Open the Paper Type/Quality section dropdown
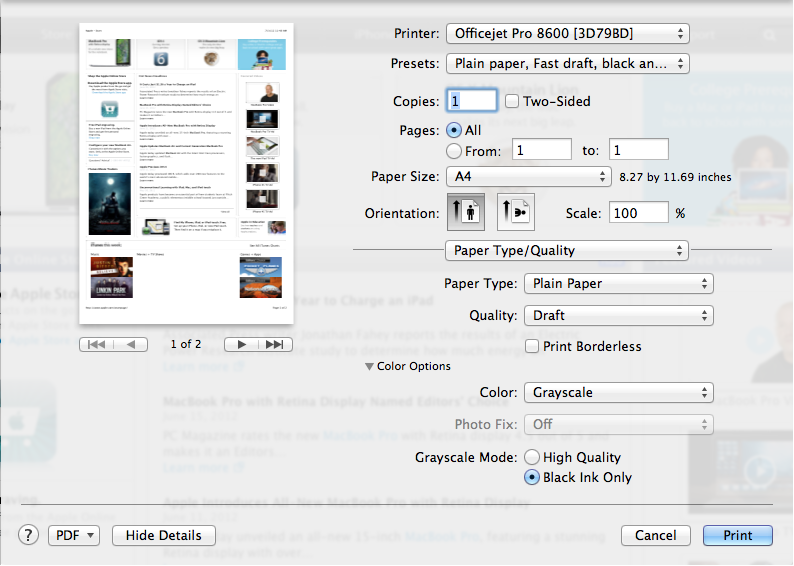Viewport: 794px width, 566px height. (567, 251)
